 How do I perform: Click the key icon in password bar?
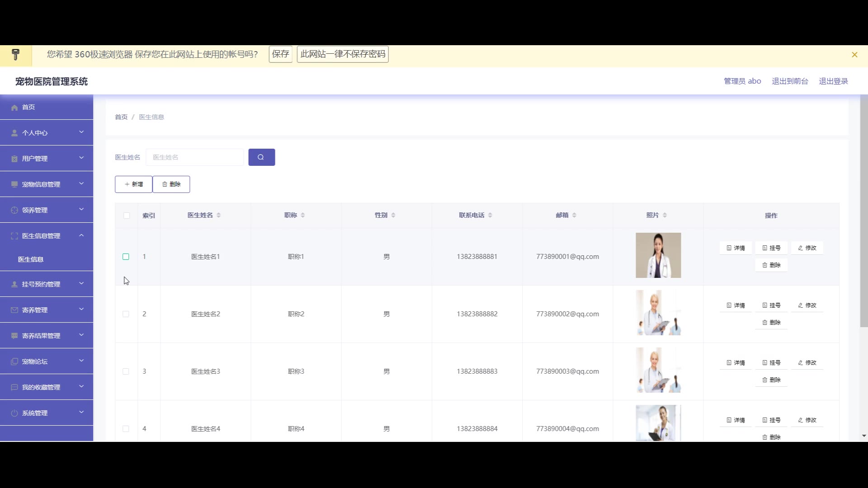pos(16,55)
